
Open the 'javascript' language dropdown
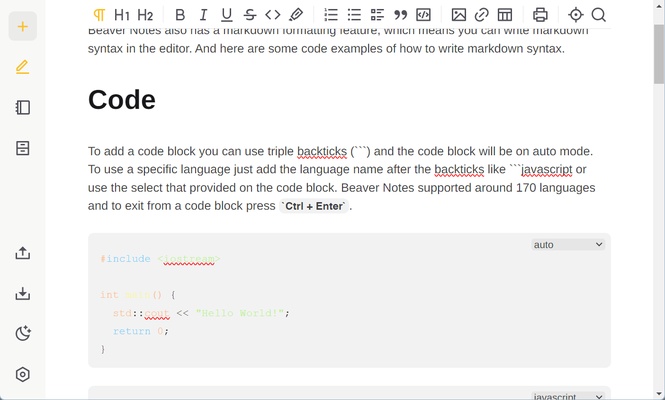(x=568, y=395)
